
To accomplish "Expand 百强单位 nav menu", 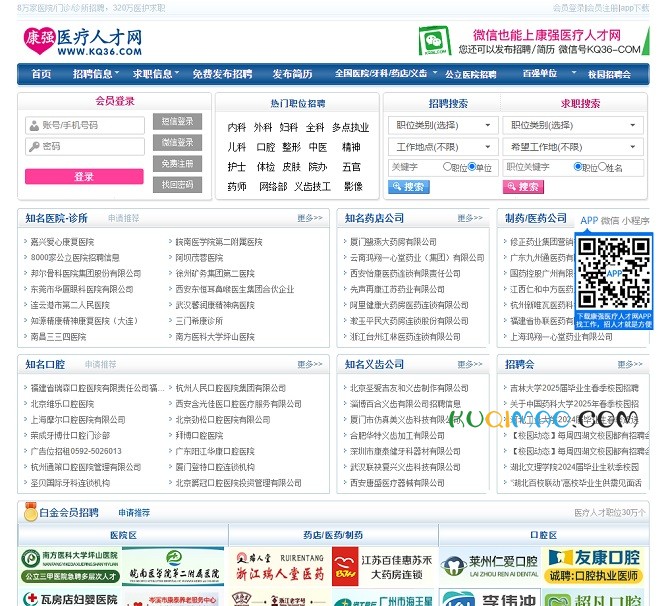I will (x=549, y=73).
